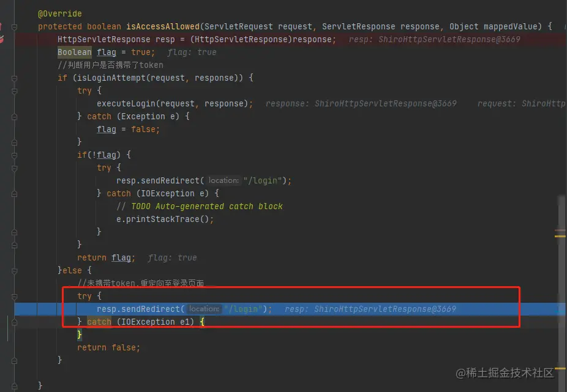Image resolution: width=567 pixels, height=392 pixels.
Task: Click the ServletRequest parameter type
Action: point(239,26)
